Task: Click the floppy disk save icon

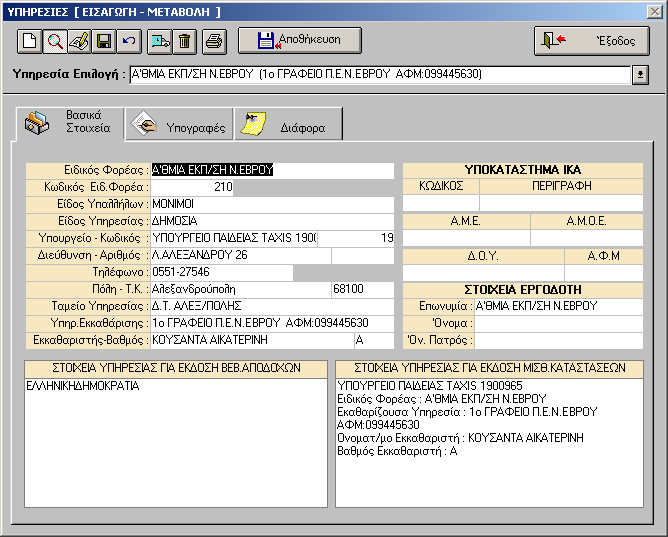Action: (x=104, y=41)
